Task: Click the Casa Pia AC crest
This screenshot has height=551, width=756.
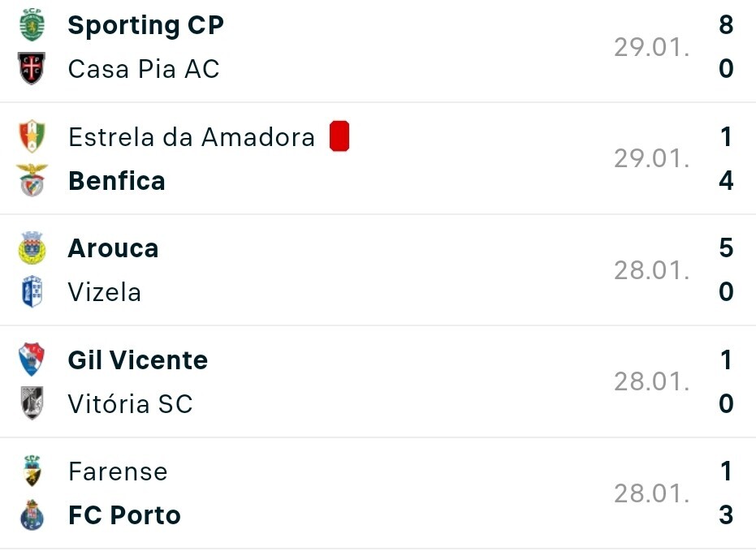Action: point(32,69)
